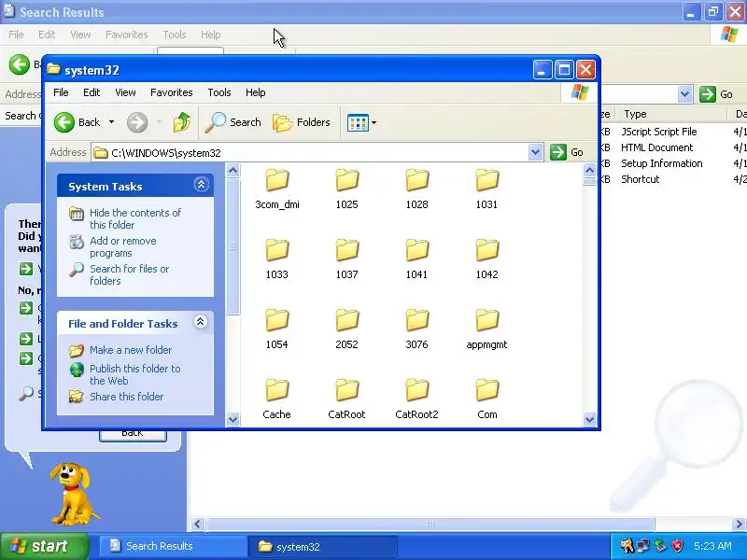Select the 1054 folder
This screenshot has height=560, width=747.
(276, 329)
